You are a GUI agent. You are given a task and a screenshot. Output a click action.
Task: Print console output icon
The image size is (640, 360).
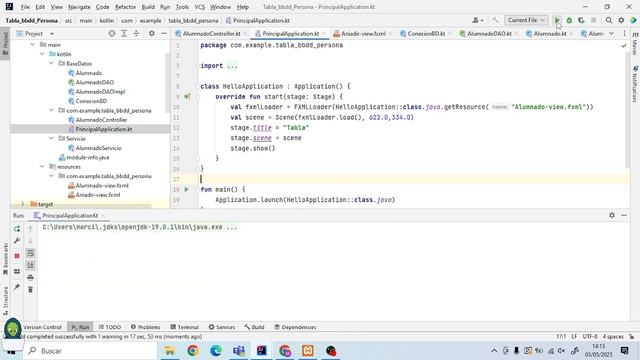[30, 278]
